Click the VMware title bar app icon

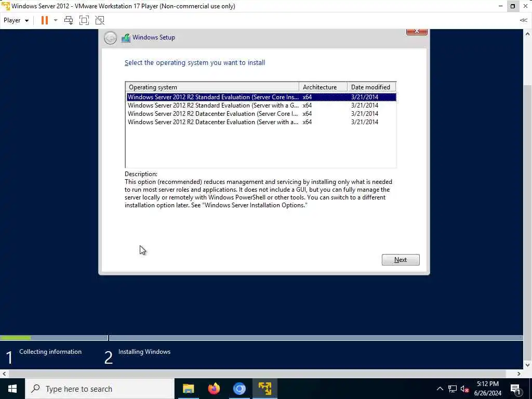(5, 6)
